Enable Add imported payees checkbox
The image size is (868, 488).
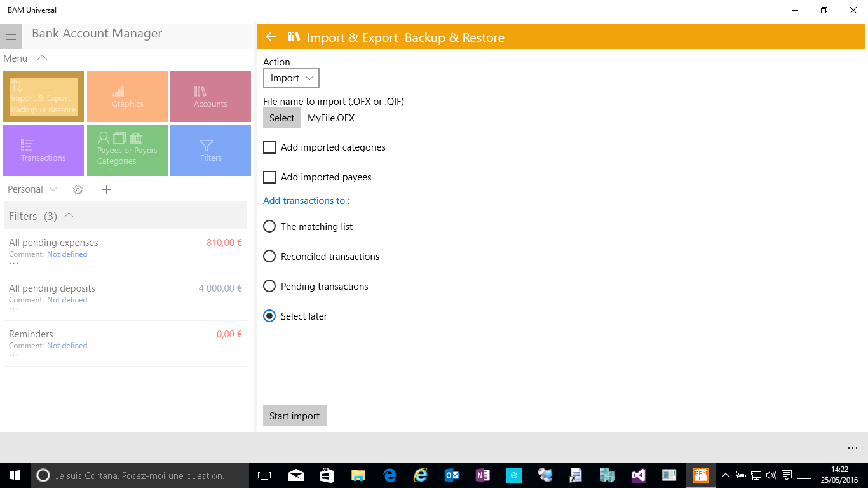tap(269, 177)
